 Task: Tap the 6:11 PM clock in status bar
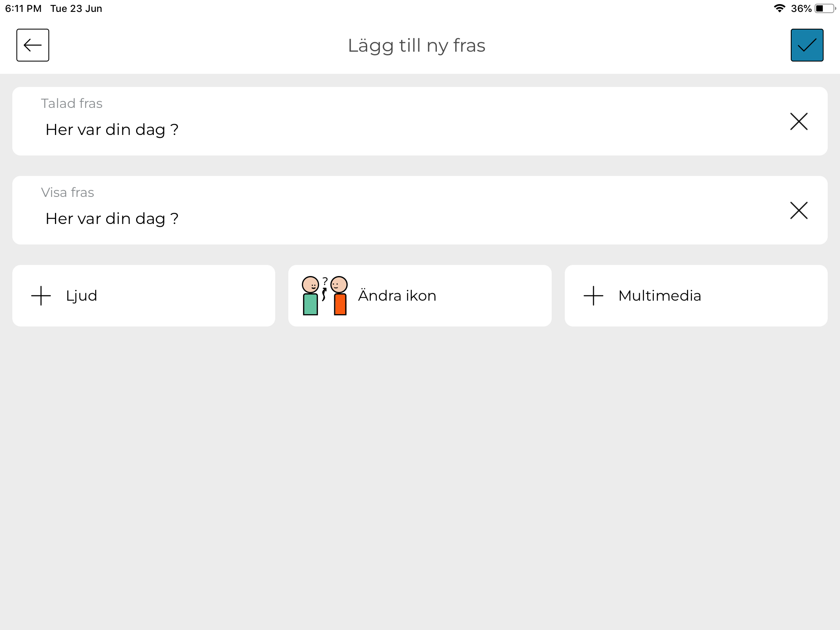[x=23, y=8]
